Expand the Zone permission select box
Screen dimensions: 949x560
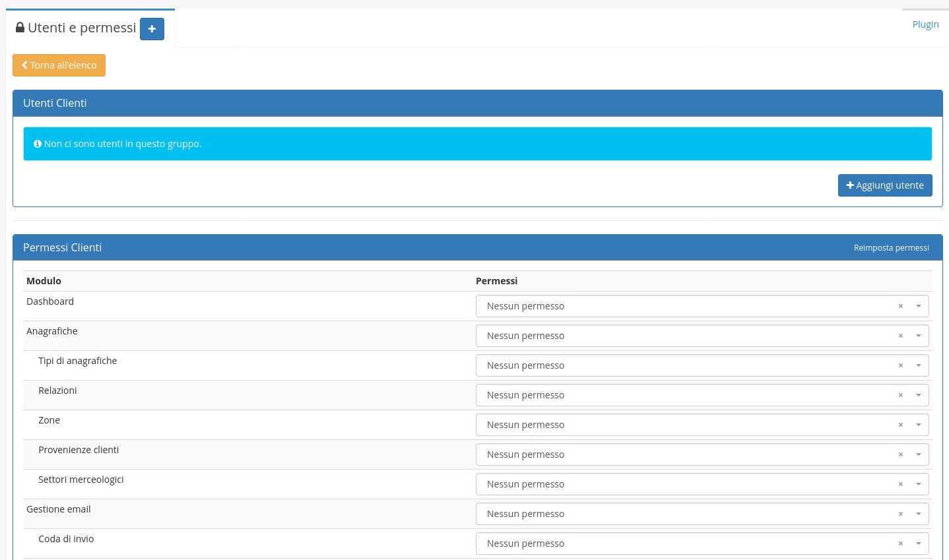pos(686,425)
